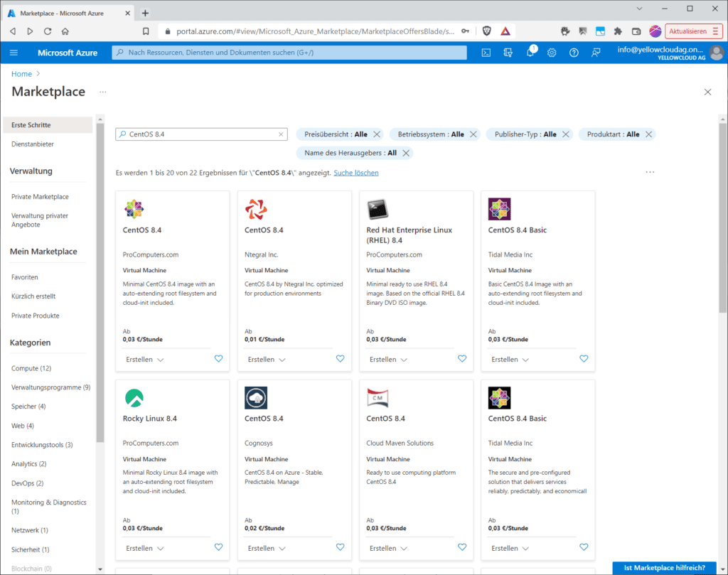
Task: Open Kürzlich erstellt in the sidebar
Action: point(33,296)
